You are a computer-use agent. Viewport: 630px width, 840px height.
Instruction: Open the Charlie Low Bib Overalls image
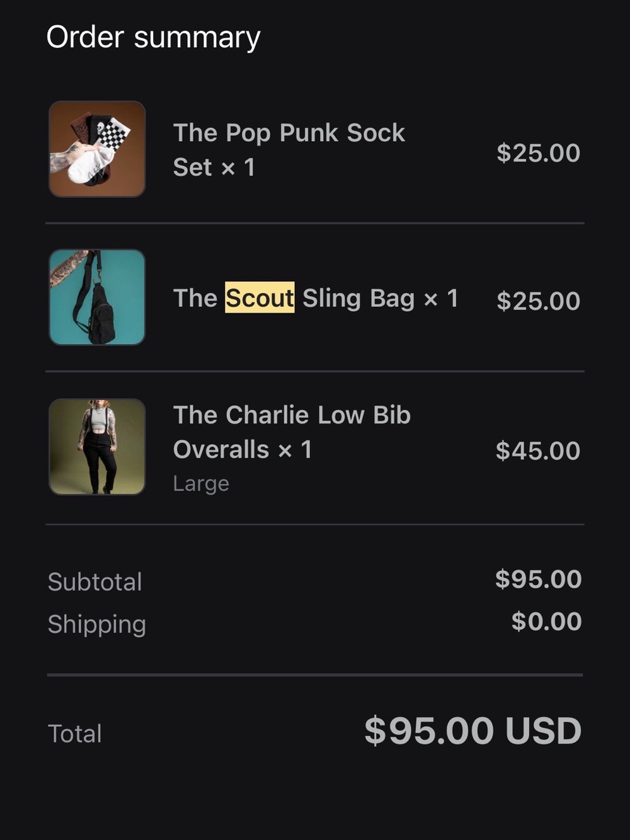tap(97, 446)
